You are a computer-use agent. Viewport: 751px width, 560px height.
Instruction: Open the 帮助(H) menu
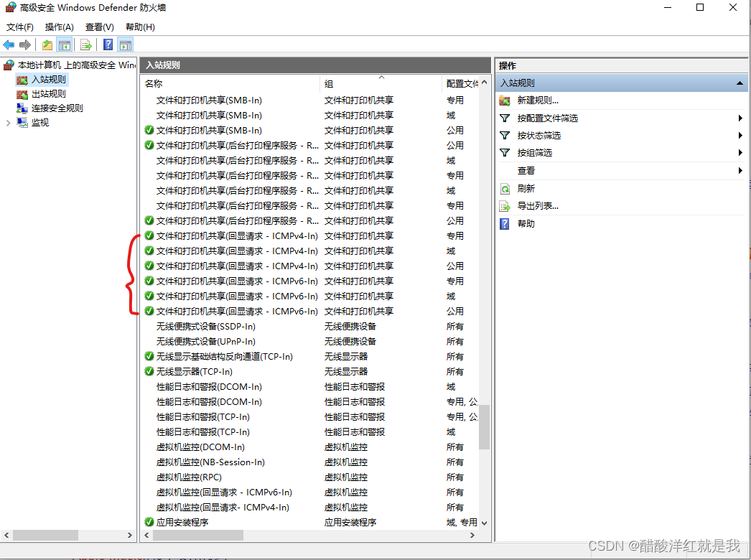click(x=140, y=27)
